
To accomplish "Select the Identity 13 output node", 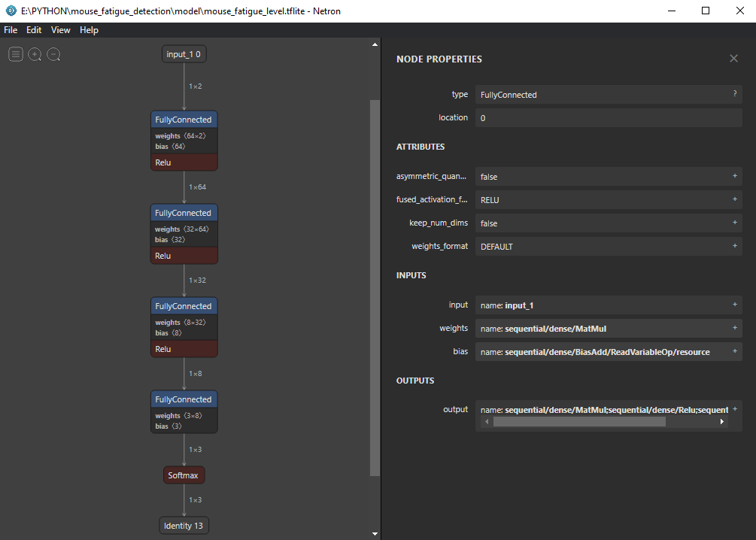I will [x=184, y=526].
